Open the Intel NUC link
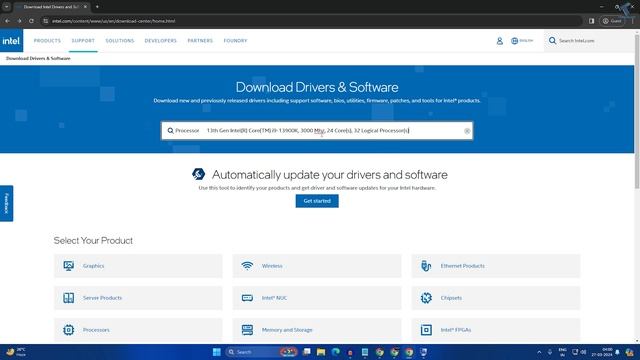This screenshot has width=640, height=360. 274,298
